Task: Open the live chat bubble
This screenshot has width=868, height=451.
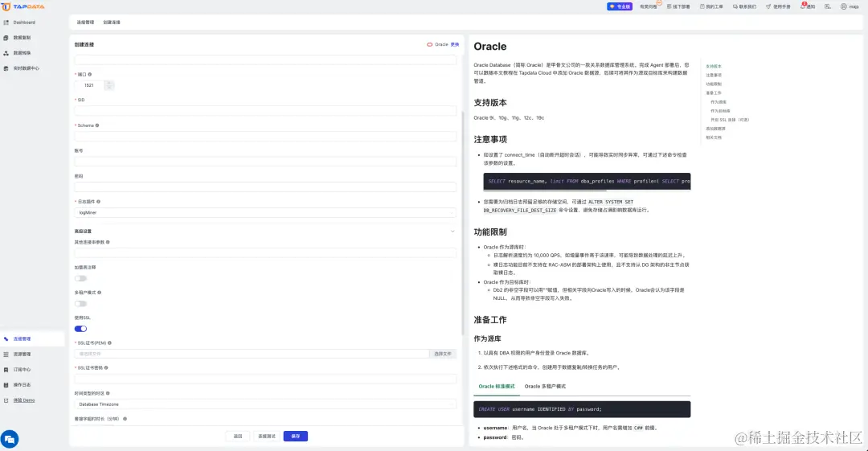Action: (x=10, y=439)
